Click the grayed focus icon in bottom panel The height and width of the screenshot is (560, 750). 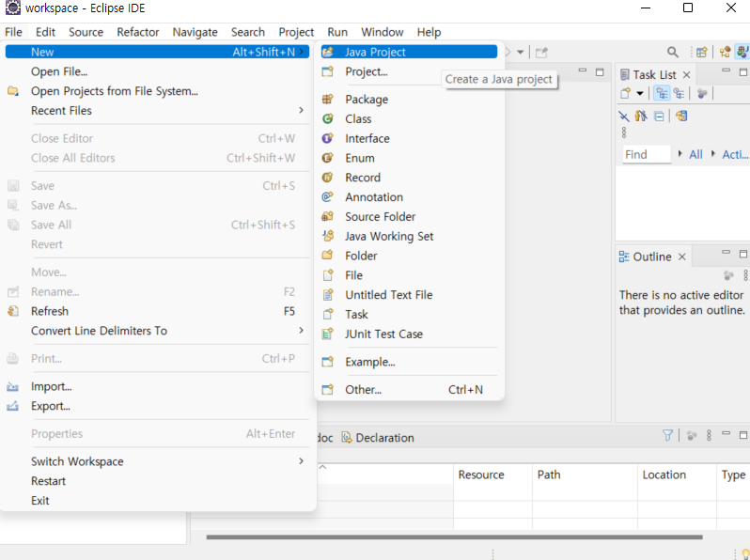click(x=691, y=435)
